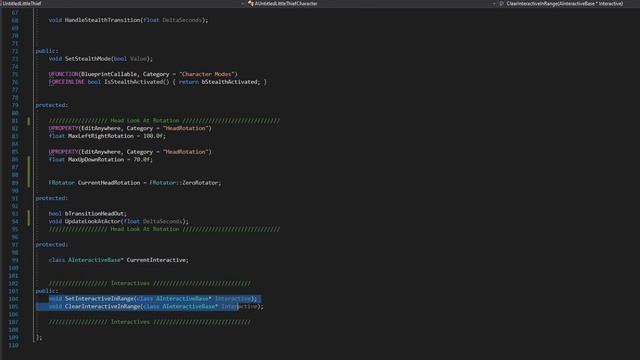Click the protected: label on line 79
640x360 pixels.
52,105
